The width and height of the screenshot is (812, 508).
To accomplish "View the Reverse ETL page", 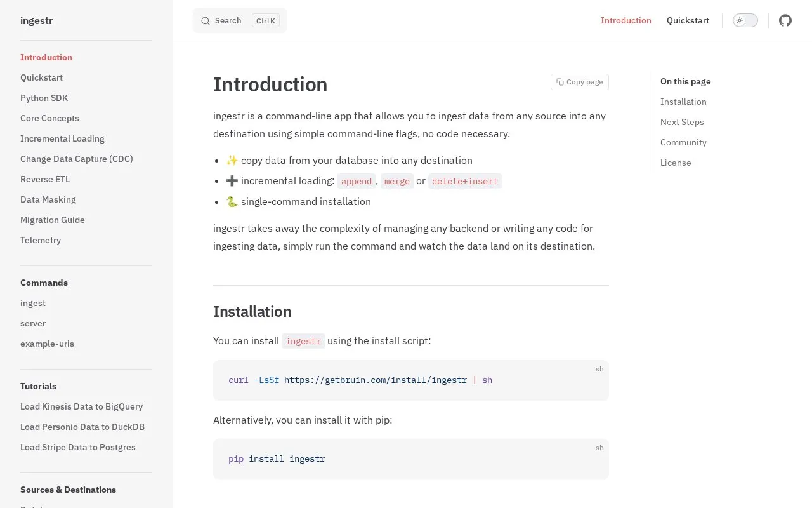I will pos(45,179).
